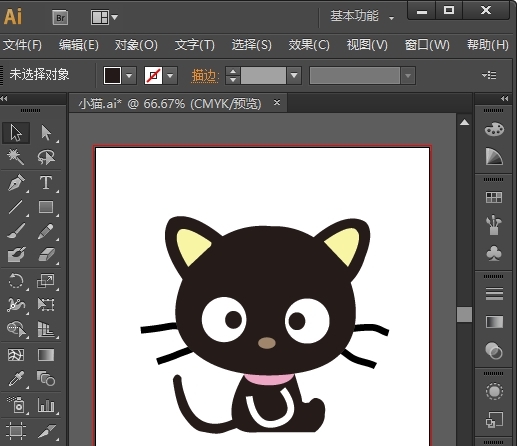Open the 文字(T) menu
Viewport: 517px width, 446px height.
195,45
